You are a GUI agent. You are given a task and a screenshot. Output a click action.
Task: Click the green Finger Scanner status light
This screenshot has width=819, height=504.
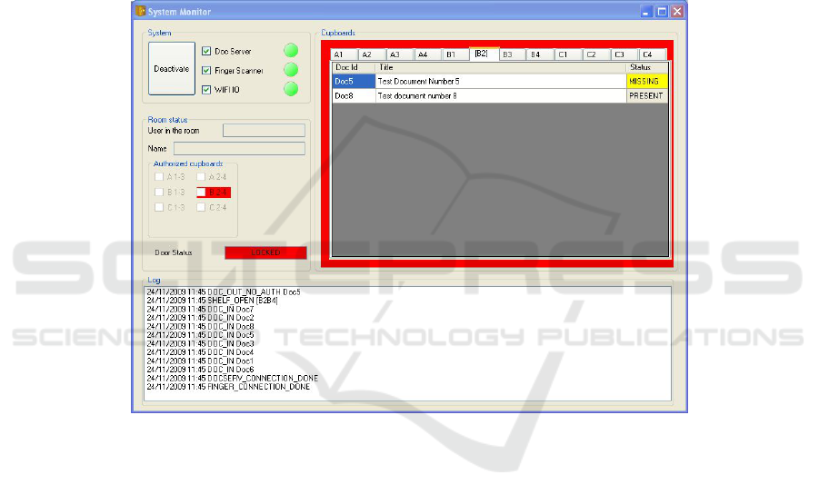pyautogui.click(x=291, y=70)
